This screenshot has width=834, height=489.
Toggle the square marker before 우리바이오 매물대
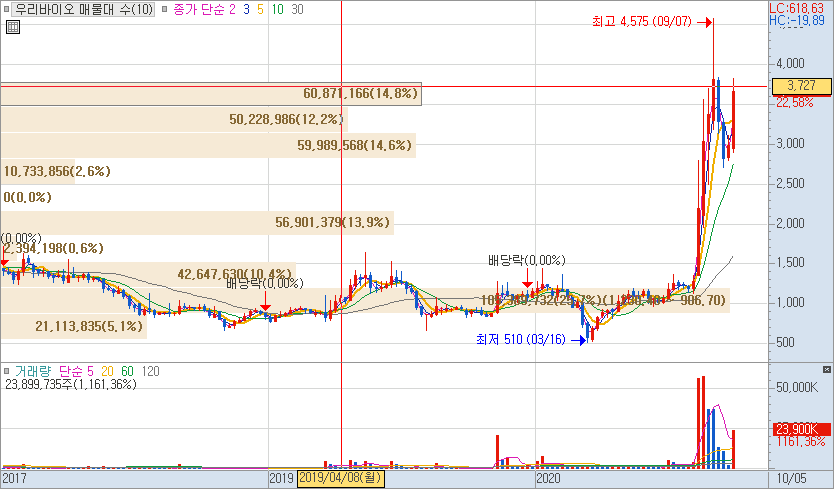[6, 10]
